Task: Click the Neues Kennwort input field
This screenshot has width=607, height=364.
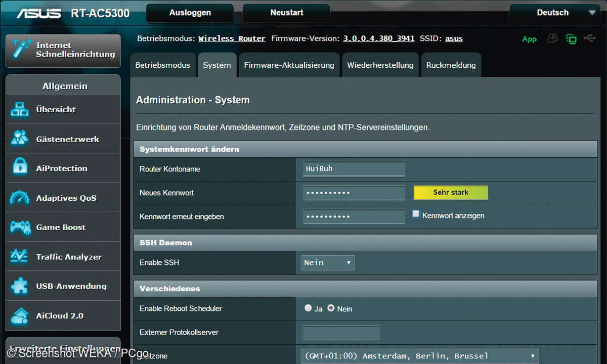Action: pos(354,193)
